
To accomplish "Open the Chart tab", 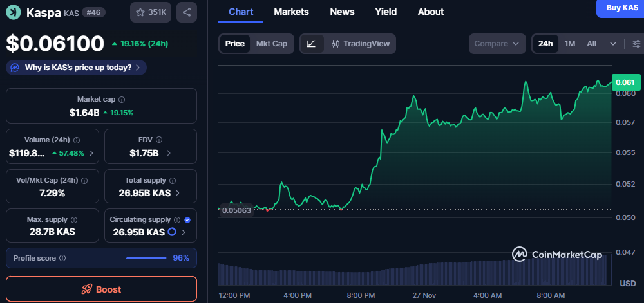I will click(x=241, y=12).
